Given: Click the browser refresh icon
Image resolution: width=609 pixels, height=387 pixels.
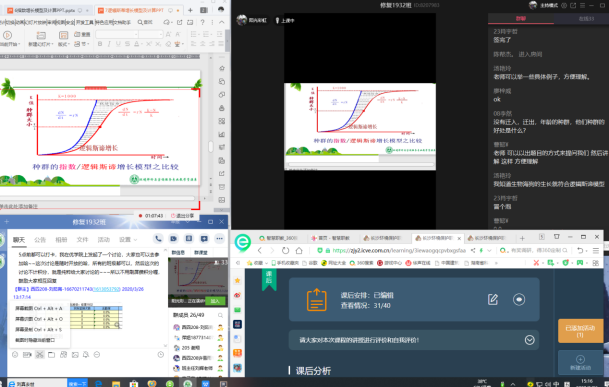Looking at the screenshot, I should coord(285,250).
